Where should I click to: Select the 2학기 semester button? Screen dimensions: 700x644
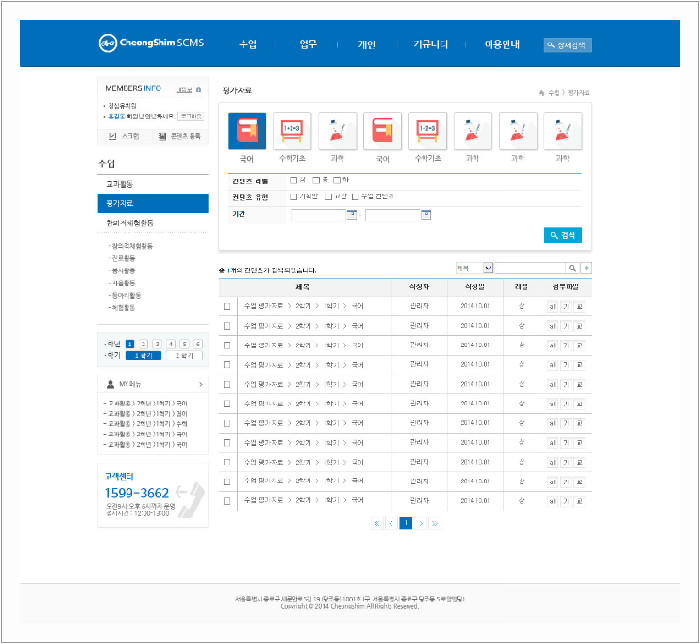point(183,355)
